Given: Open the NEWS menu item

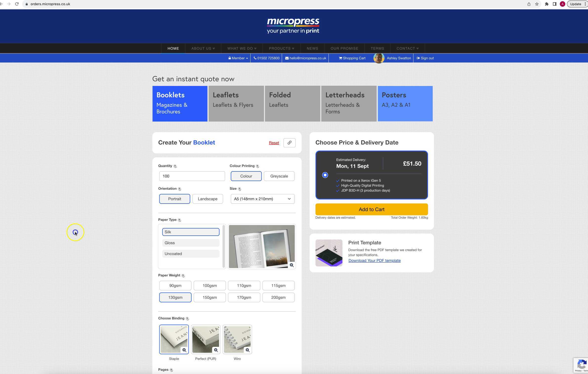Looking at the screenshot, I should point(312,48).
